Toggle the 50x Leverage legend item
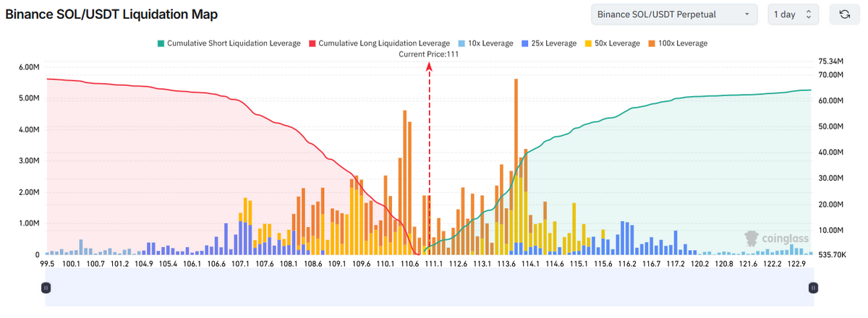868x318 pixels. tap(612, 43)
